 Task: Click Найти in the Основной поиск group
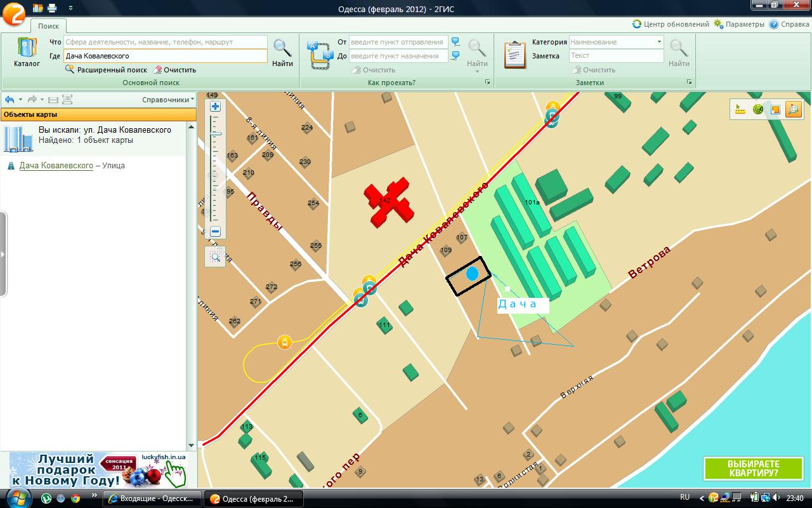click(x=282, y=53)
